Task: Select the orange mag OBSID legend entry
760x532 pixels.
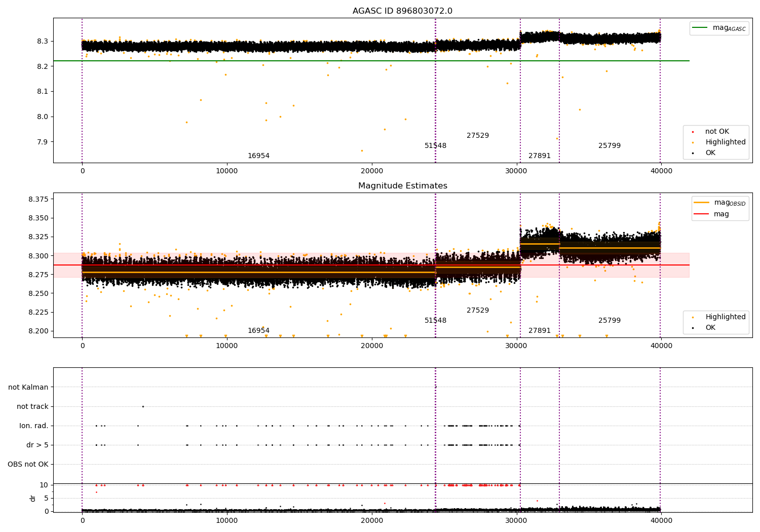Action: (x=719, y=203)
